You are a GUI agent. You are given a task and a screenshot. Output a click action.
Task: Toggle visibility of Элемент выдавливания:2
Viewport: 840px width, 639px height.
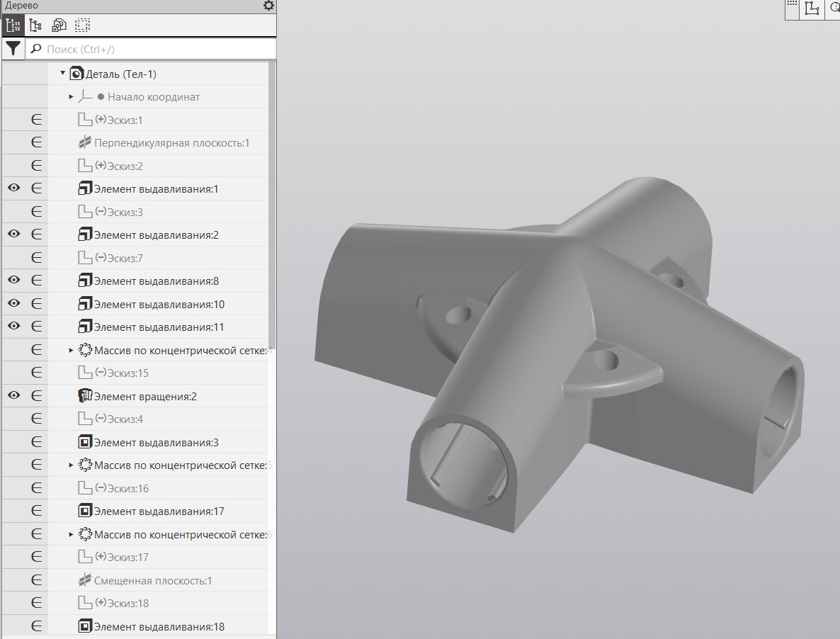14,234
